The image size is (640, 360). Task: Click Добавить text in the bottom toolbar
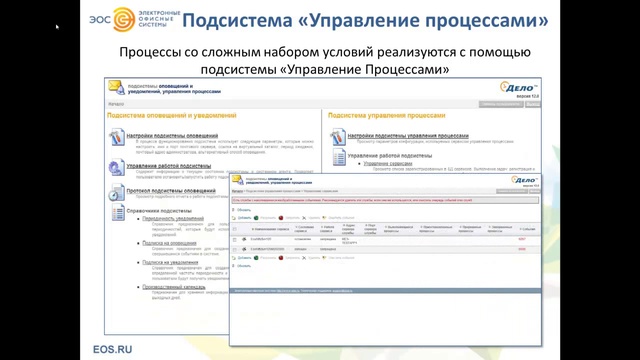click(244, 258)
